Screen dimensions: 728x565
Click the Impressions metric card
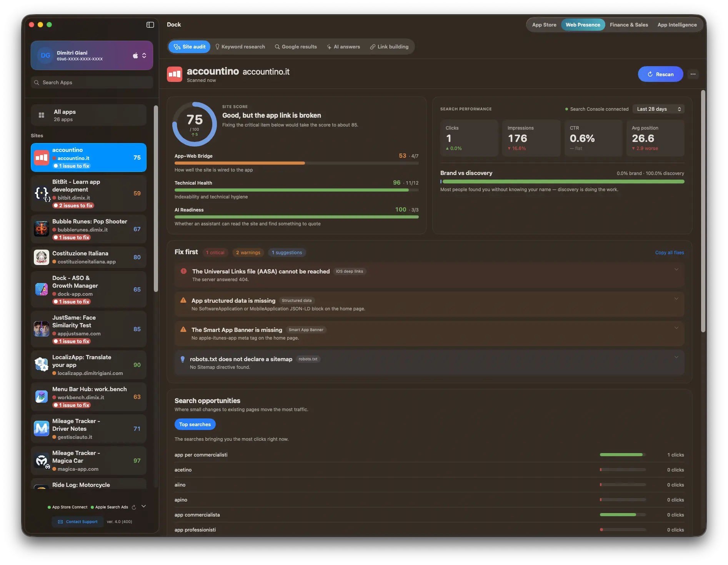[531, 138]
